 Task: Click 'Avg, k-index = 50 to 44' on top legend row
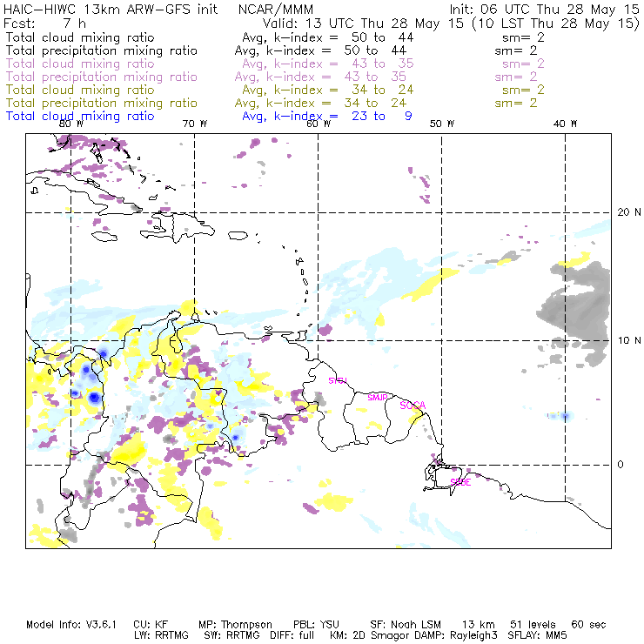[328, 37]
